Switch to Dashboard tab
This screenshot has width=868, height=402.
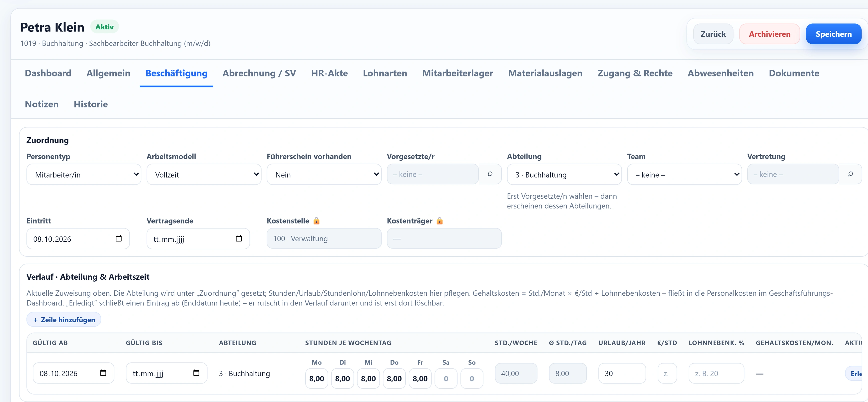pyautogui.click(x=48, y=73)
